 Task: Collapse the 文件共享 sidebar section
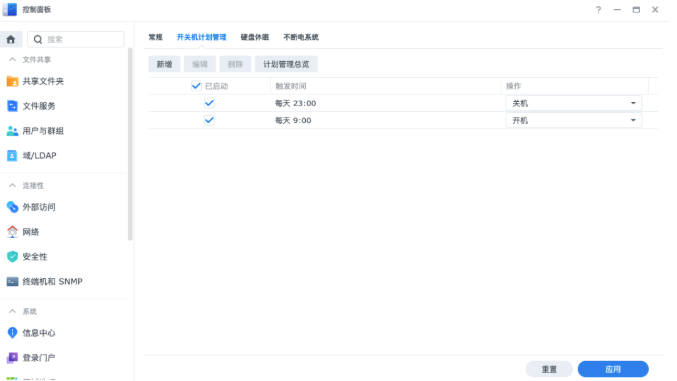[13, 60]
